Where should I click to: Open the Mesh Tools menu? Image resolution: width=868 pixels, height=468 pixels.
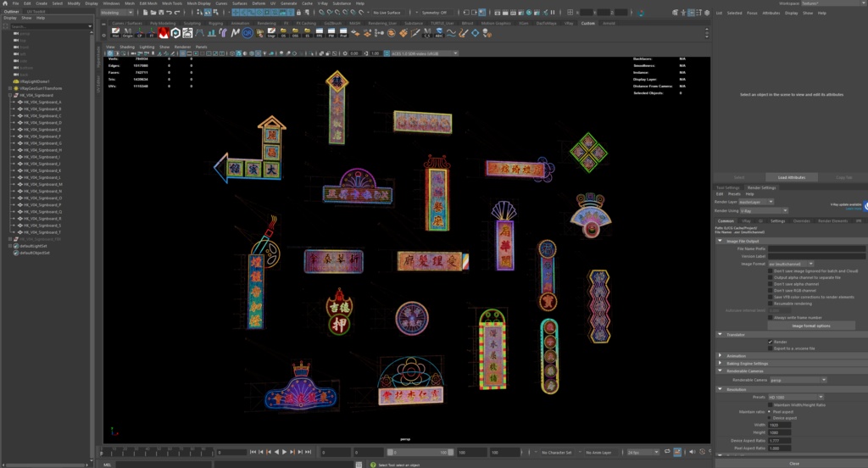171,3
